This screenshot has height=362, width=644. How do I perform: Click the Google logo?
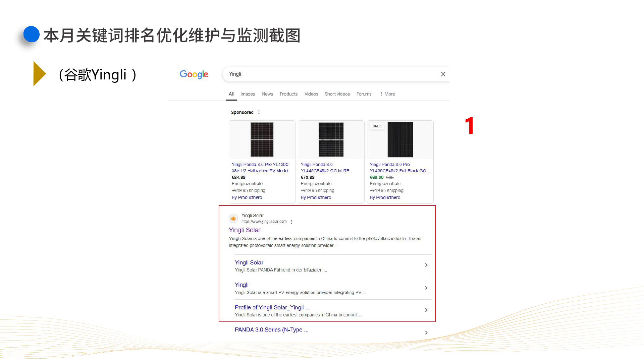tap(194, 74)
